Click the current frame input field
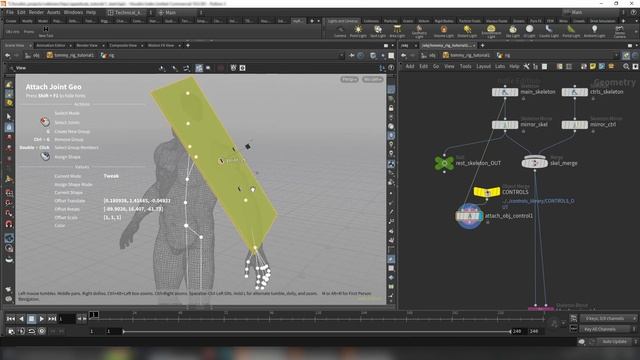Viewport: 640px width, 360px height. pyautogui.click(x=67, y=319)
